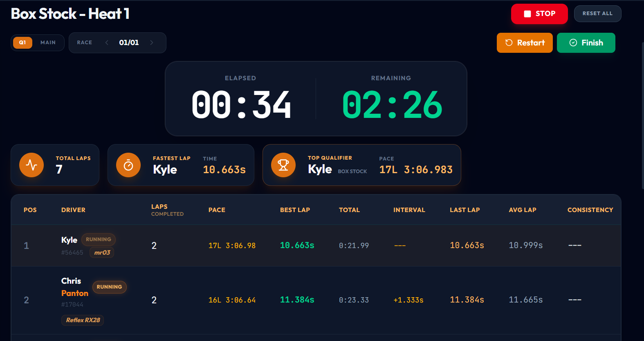Click Kyle's average lap 10.999s

tap(525, 245)
